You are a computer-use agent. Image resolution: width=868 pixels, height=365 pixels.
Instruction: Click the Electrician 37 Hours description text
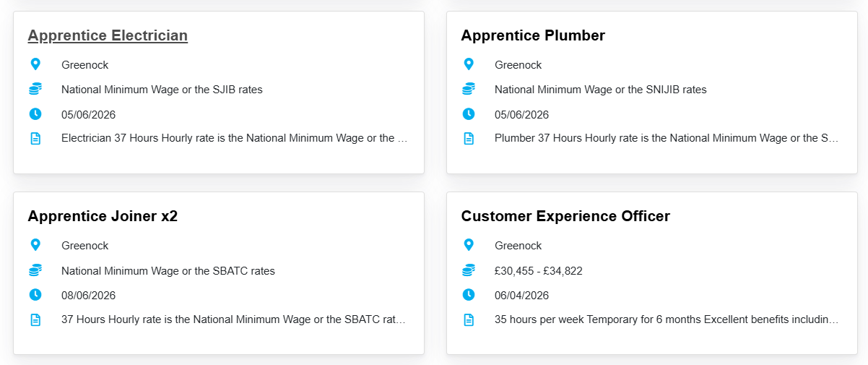tap(234, 138)
